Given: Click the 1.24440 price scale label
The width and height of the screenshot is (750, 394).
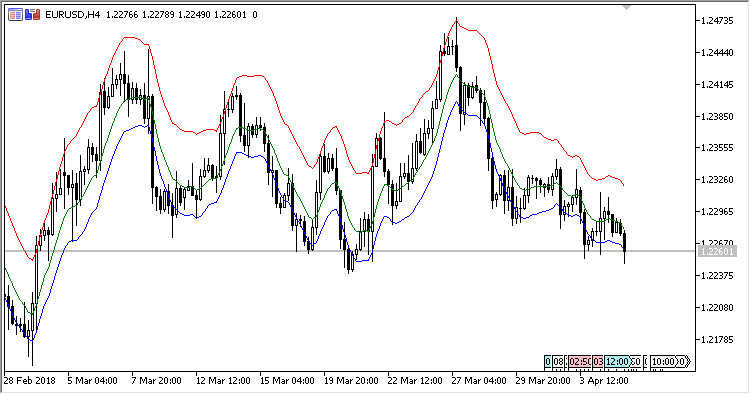Looking at the screenshot, I should [717, 53].
